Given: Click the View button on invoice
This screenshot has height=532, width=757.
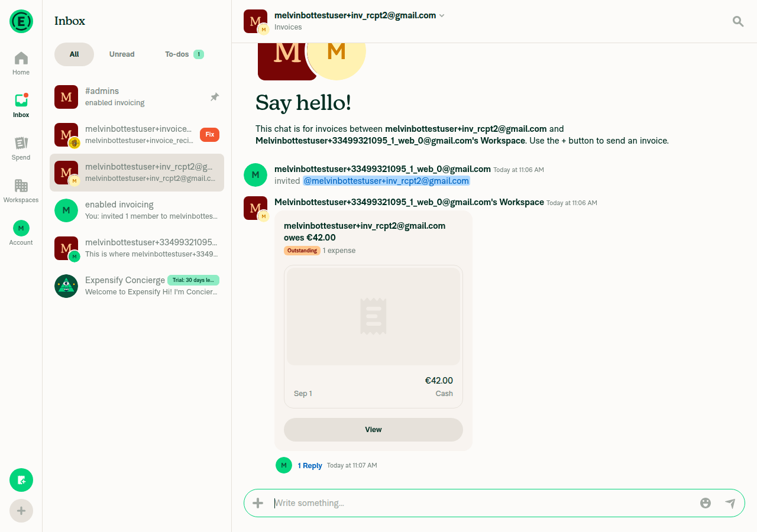Looking at the screenshot, I should click(x=373, y=430).
